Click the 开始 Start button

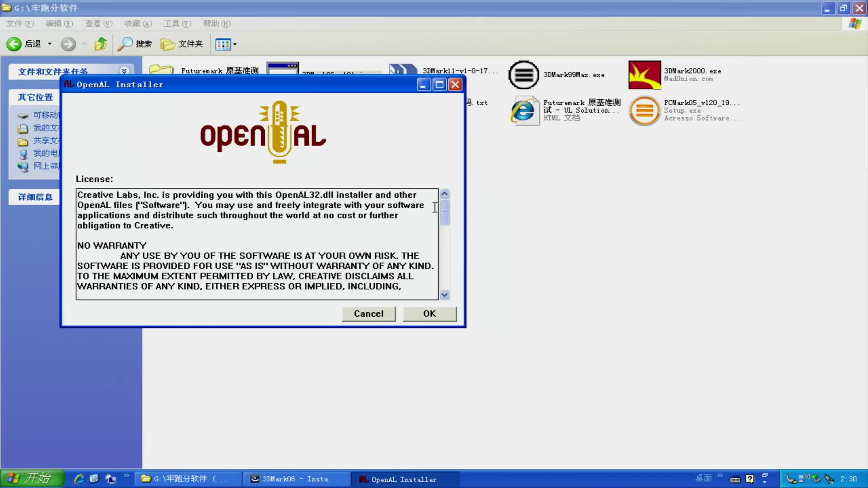[32, 478]
